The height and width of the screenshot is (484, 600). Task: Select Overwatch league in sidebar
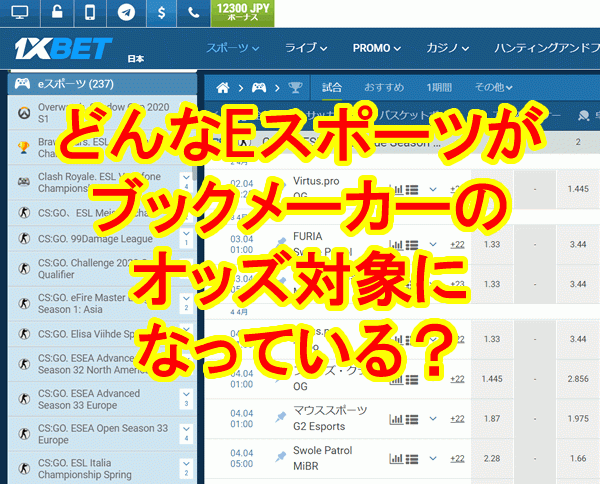pos(103,112)
